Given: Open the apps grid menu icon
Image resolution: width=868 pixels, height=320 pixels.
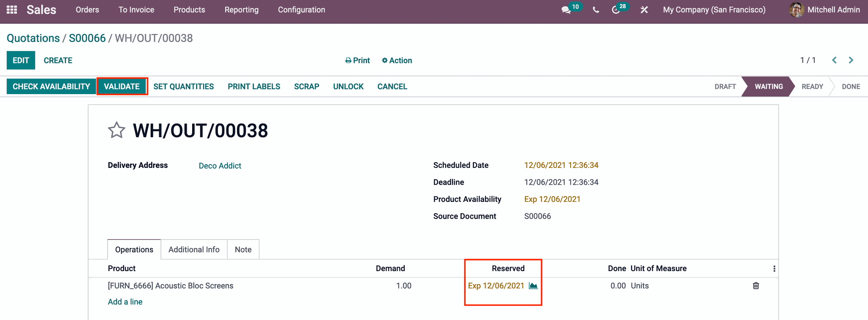Looking at the screenshot, I should (12, 10).
